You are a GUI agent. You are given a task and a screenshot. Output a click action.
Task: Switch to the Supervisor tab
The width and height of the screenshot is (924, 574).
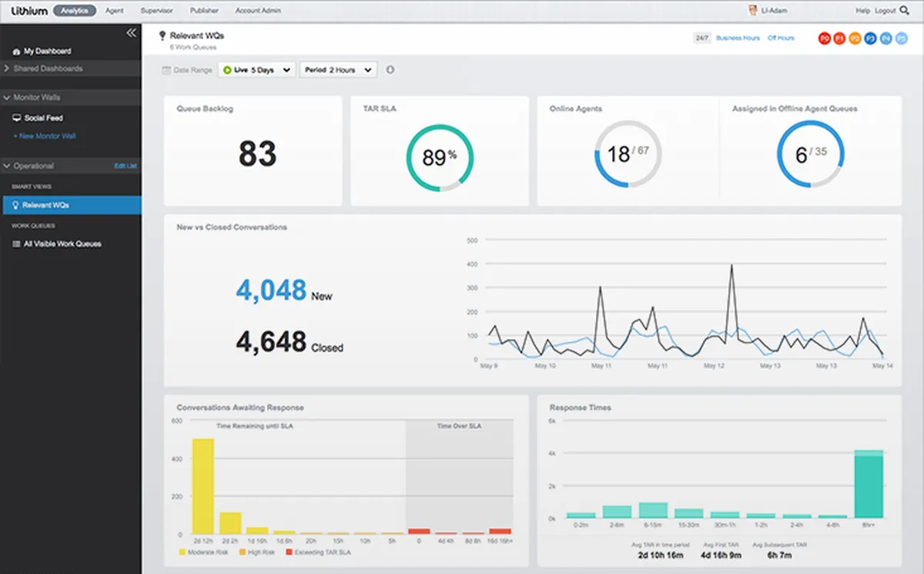[x=157, y=11]
